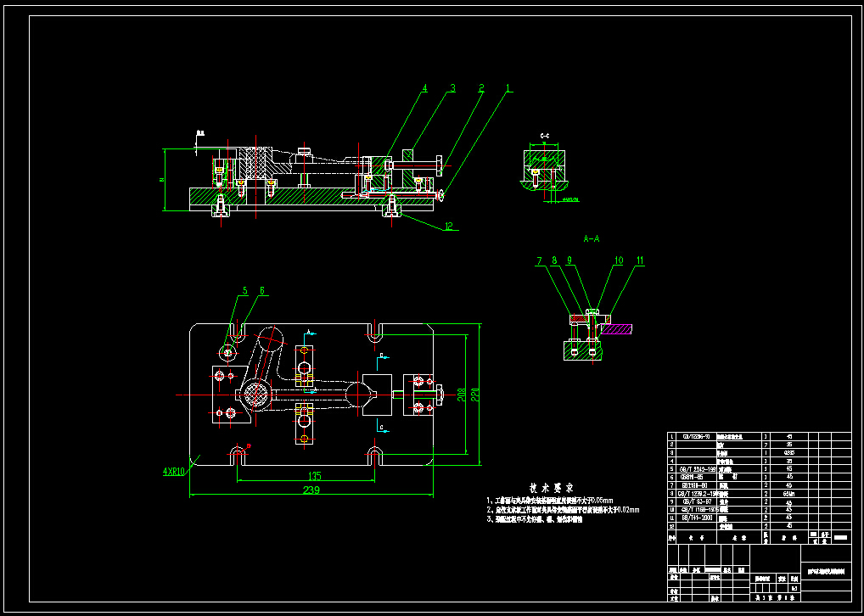The image size is (864, 616).
Task: Pick the 208 vertical dimension text
Action: (x=462, y=394)
